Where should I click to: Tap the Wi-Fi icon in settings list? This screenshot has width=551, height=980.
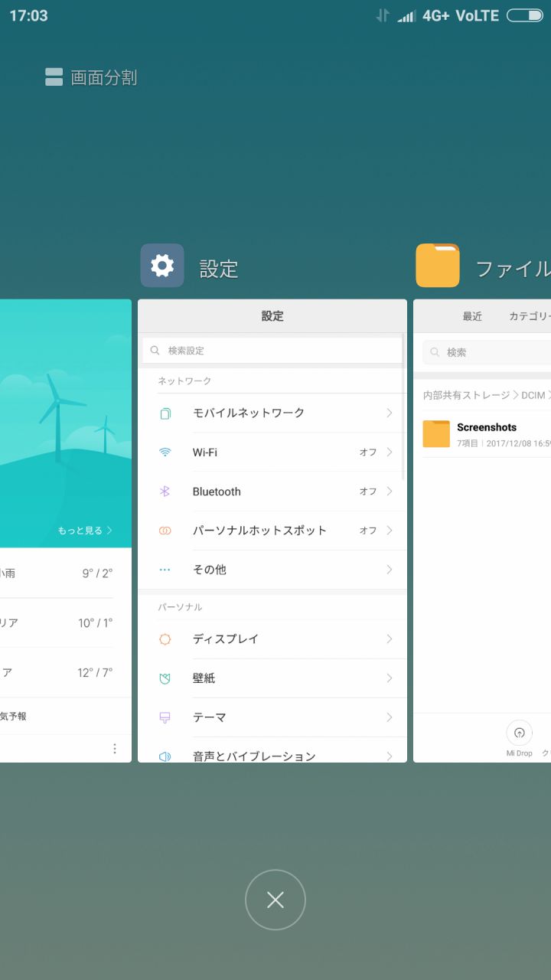point(165,452)
